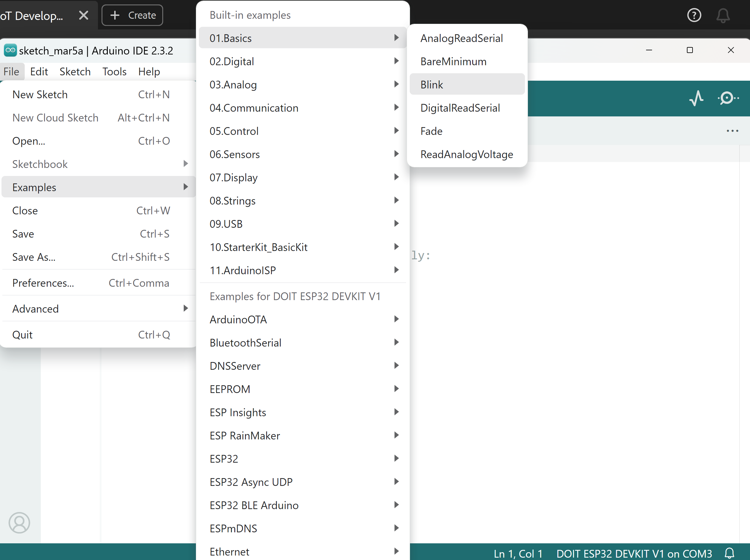Expand the 05.Control submenu
Image resolution: width=750 pixels, height=560 pixels.
click(303, 131)
